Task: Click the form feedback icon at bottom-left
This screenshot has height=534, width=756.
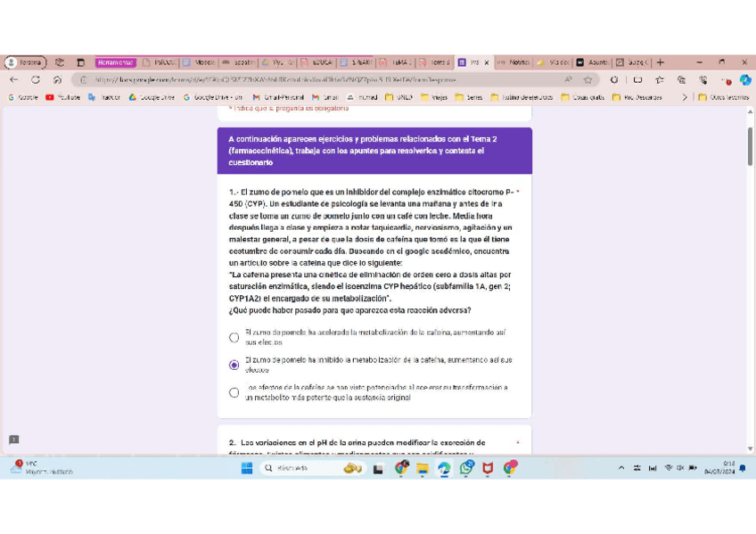Action: [13, 440]
